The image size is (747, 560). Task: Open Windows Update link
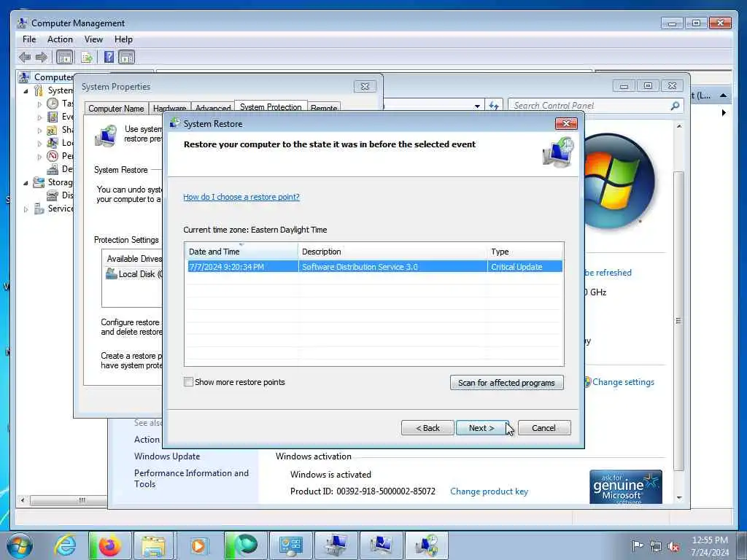click(167, 456)
